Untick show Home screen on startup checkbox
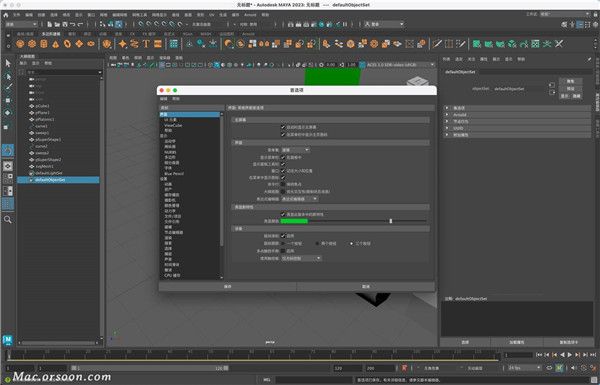 (283, 127)
